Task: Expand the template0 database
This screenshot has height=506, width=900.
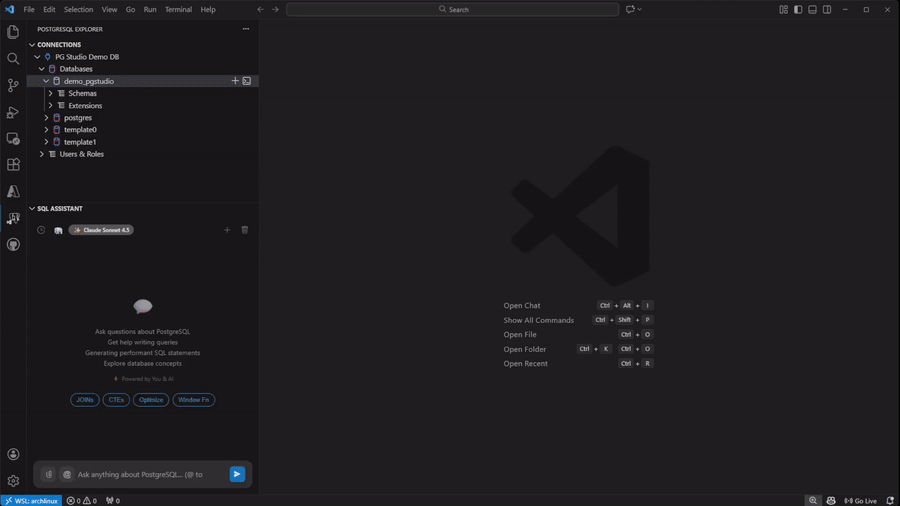Action: (x=46, y=130)
